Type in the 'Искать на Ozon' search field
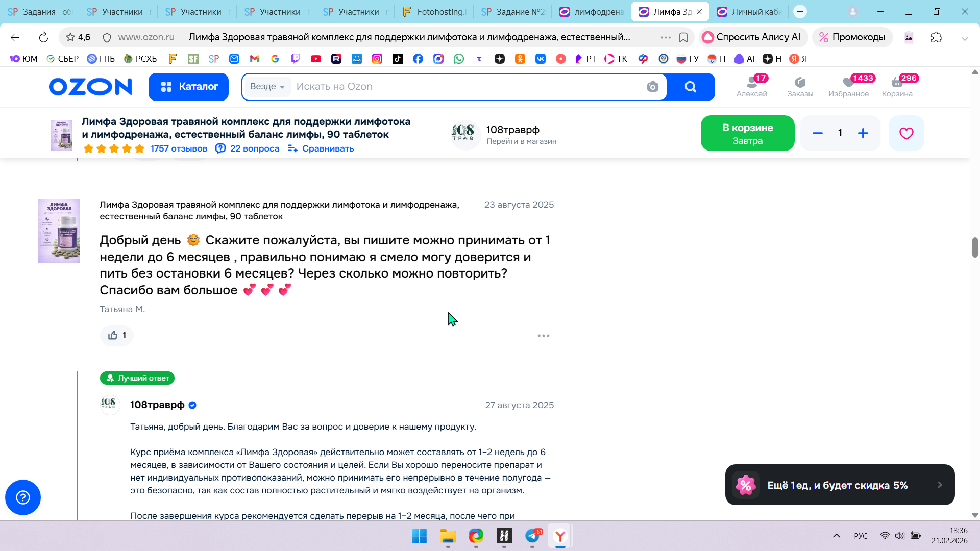Screen dimensions: 980x551 pyautogui.click(x=459, y=87)
